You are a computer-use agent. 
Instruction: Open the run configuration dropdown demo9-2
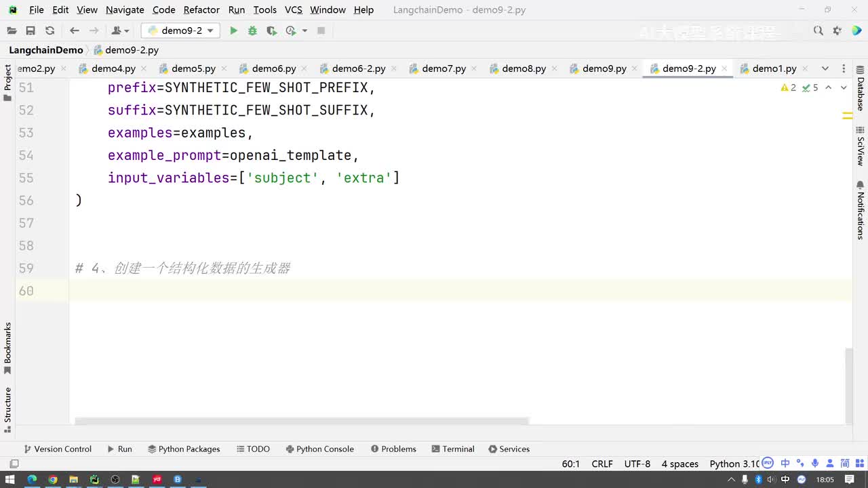tap(180, 30)
